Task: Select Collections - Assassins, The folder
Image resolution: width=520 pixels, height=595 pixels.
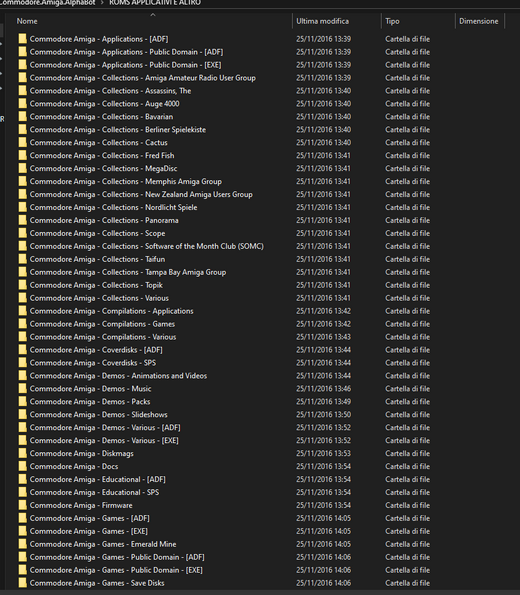Action: (110, 90)
